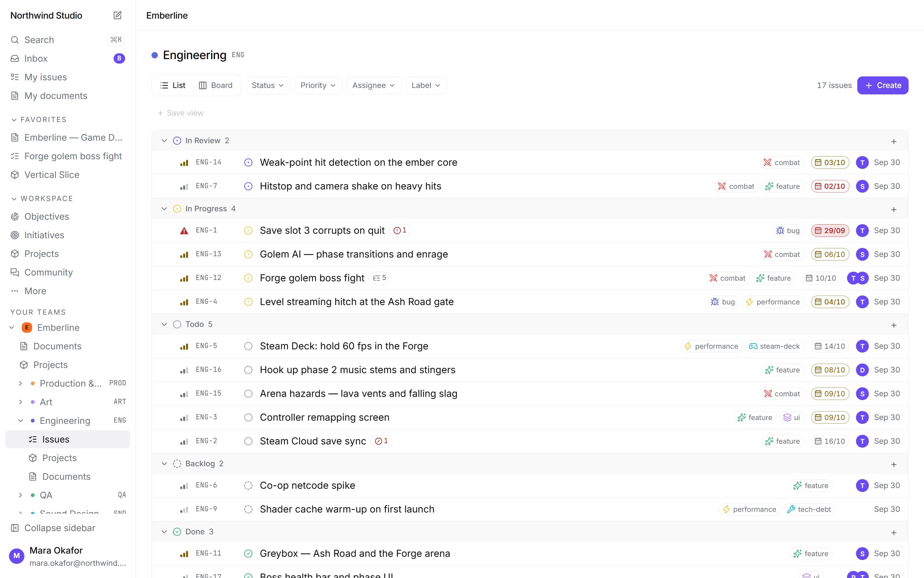Click steam-deck label on ENG-5

point(775,346)
